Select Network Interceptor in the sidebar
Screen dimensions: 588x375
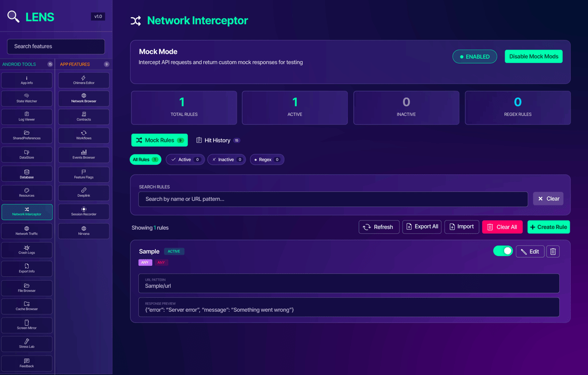(x=26, y=212)
